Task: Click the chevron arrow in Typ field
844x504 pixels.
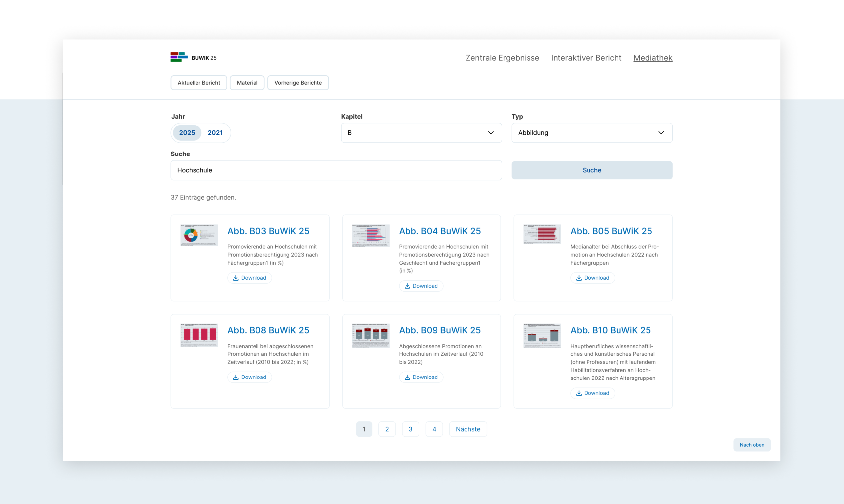Action: (x=661, y=133)
